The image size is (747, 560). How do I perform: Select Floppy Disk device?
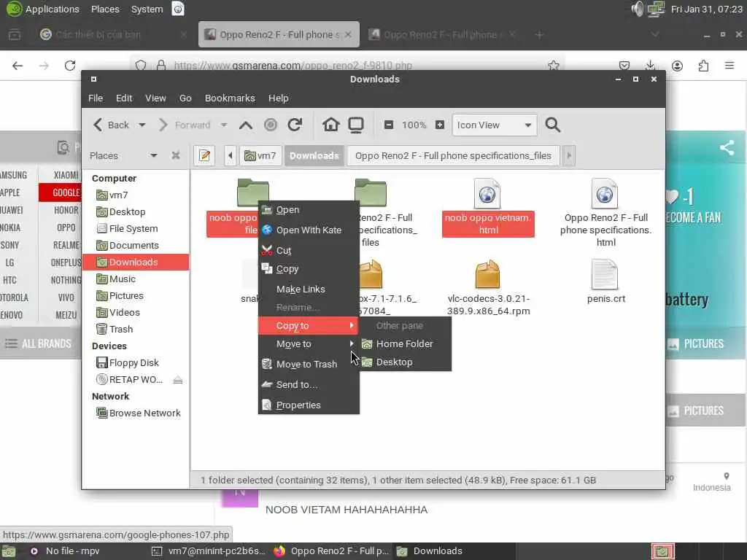[x=136, y=363]
